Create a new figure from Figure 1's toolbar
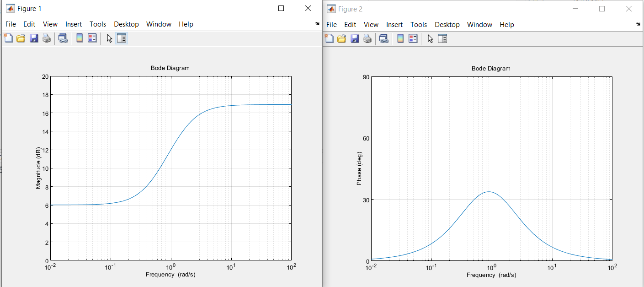This screenshot has height=287, width=644. [x=8, y=38]
